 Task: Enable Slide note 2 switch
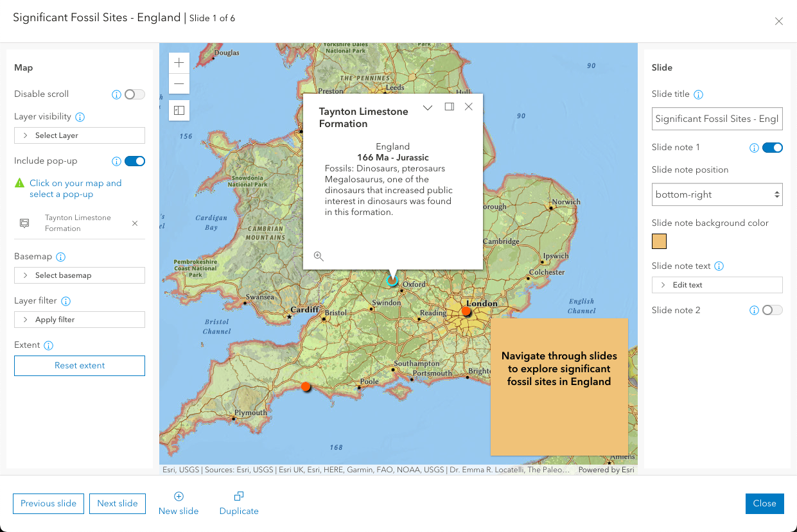[773, 311]
